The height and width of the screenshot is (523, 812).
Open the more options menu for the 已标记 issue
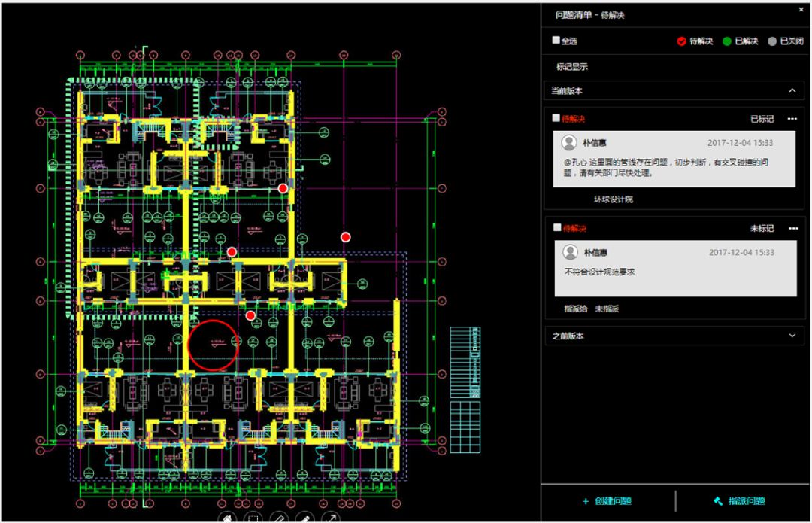[792, 119]
